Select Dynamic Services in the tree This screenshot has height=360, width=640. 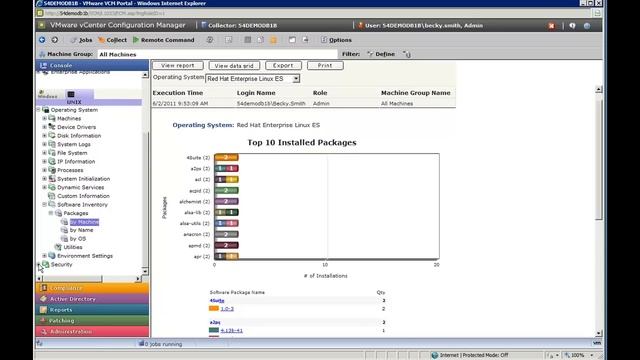(x=80, y=187)
